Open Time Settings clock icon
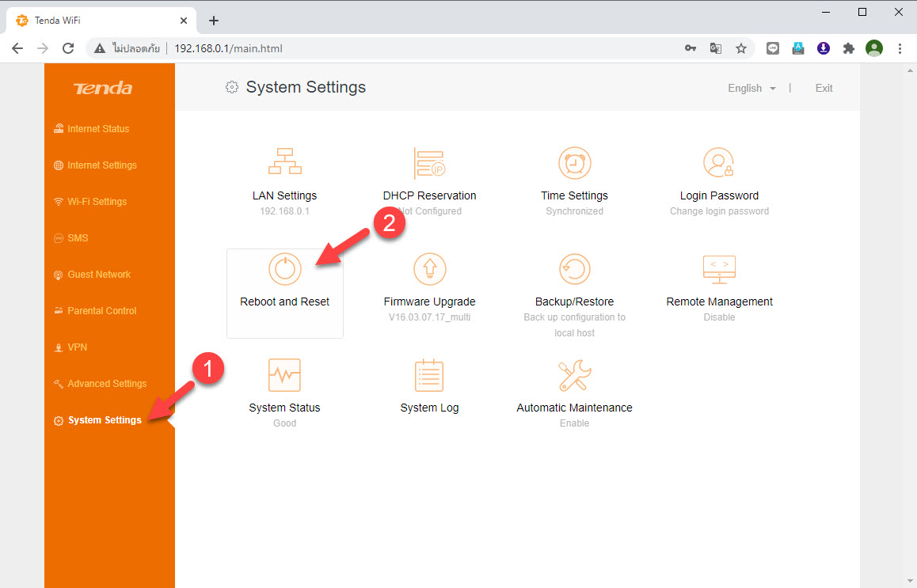The width and height of the screenshot is (917, 588). [x=574, y=162]
